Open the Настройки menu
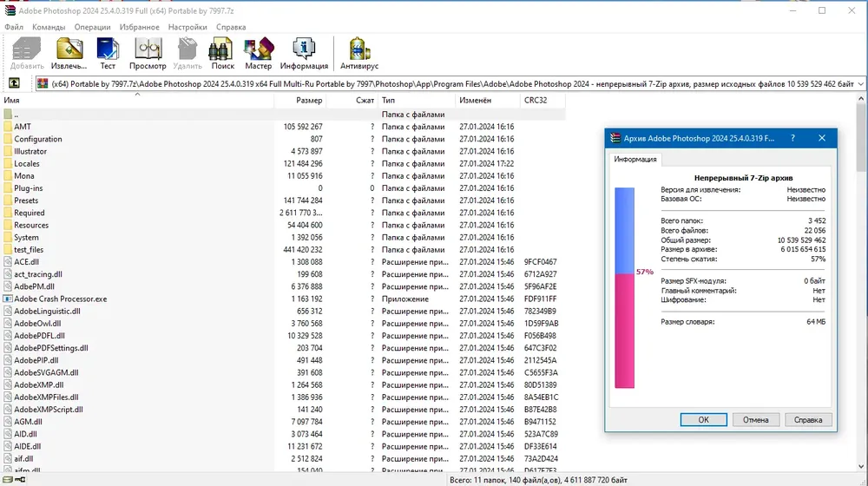 click(x=187, y=27)
